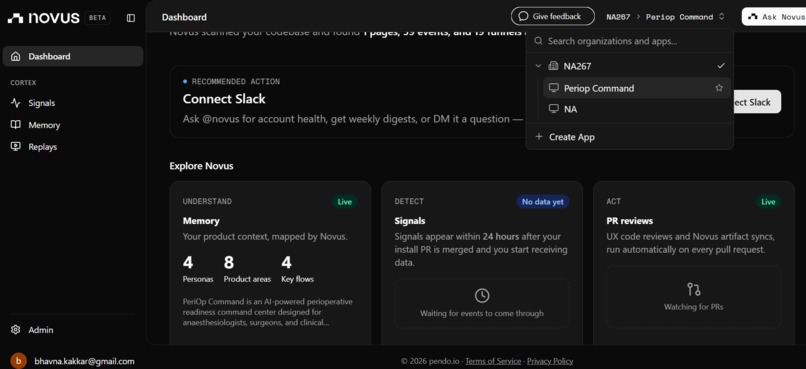Click the Connect Slack heading
This screenshot has height=369, width=806.
pyautogui.click(x=224, y=99)
